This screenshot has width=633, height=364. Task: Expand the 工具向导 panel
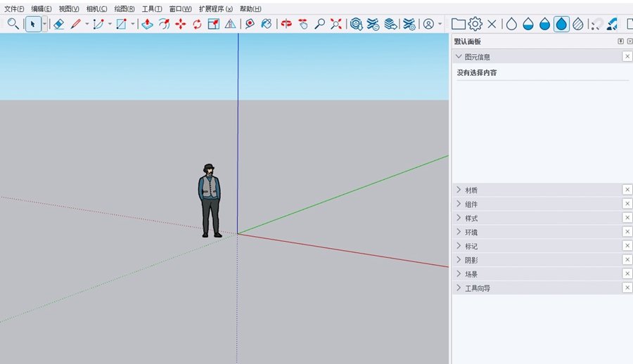coord(459,287)
